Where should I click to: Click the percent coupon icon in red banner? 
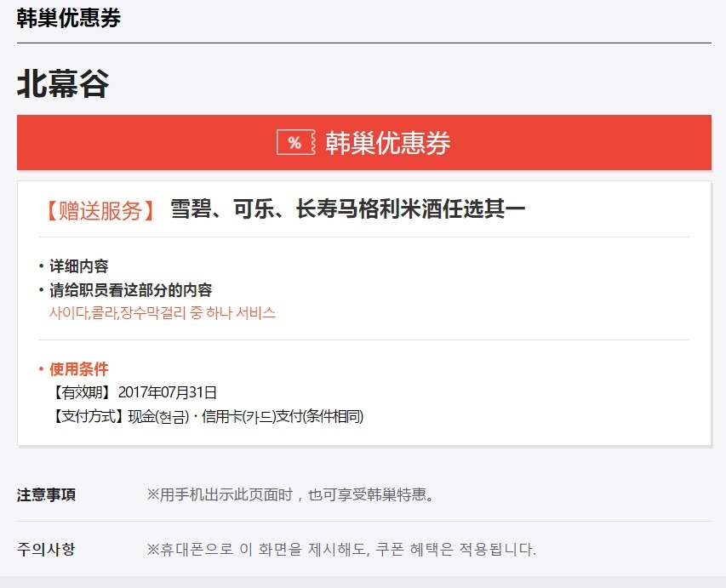(x=296, y=142)
